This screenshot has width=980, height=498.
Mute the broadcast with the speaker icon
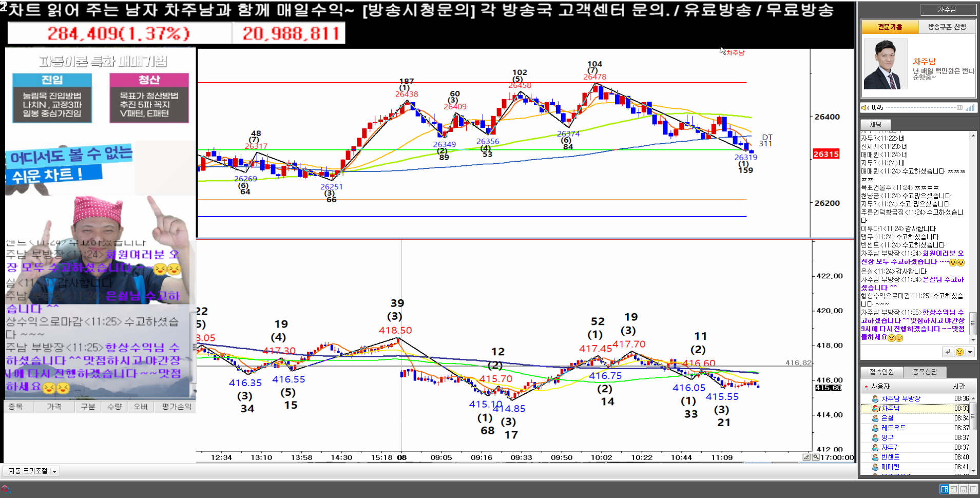point(865,108)
